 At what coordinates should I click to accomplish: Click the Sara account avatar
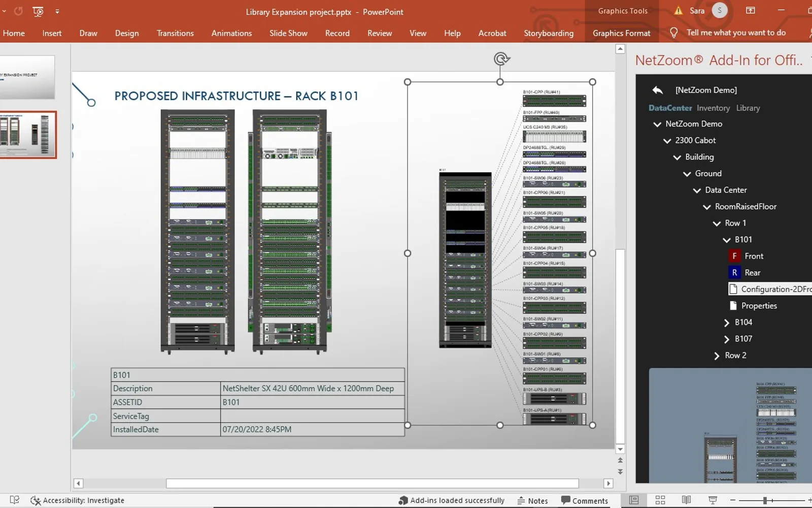720,11
